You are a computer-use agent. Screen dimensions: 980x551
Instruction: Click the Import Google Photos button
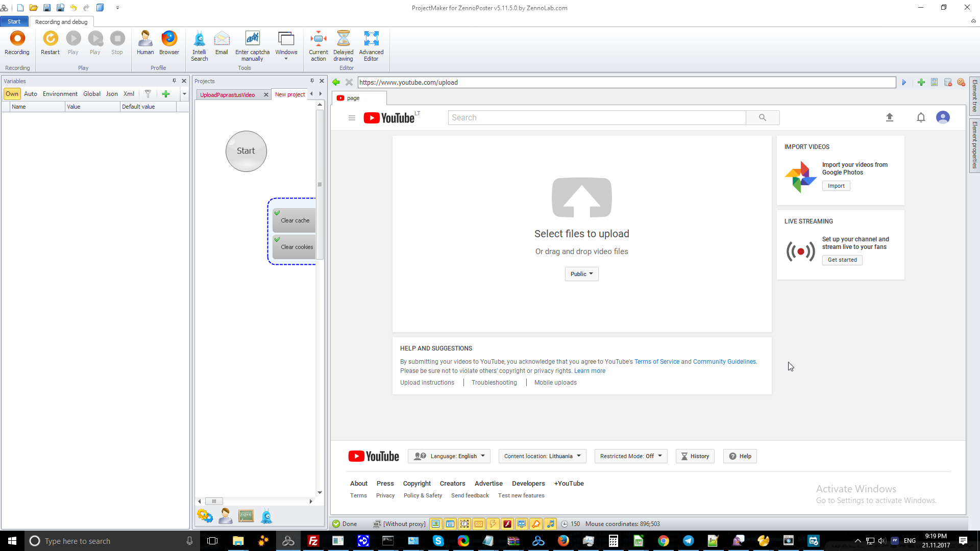pos(836,186)
